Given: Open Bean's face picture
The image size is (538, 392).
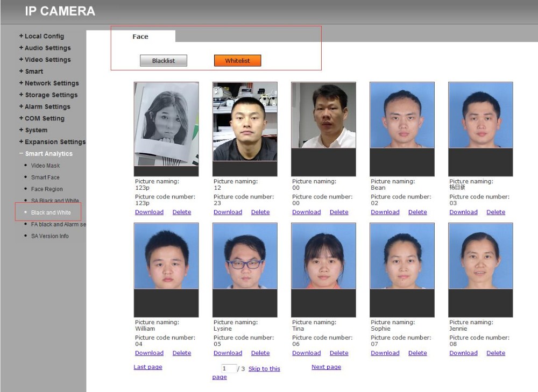Looking at the screenshot, I should click(x=402, y=129).
